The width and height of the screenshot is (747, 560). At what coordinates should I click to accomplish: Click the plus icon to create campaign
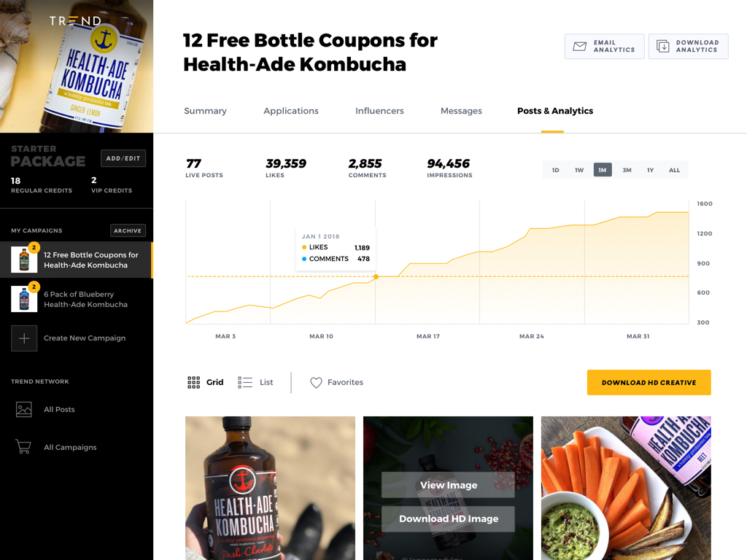pyautogui.click(x=24, y=338)
